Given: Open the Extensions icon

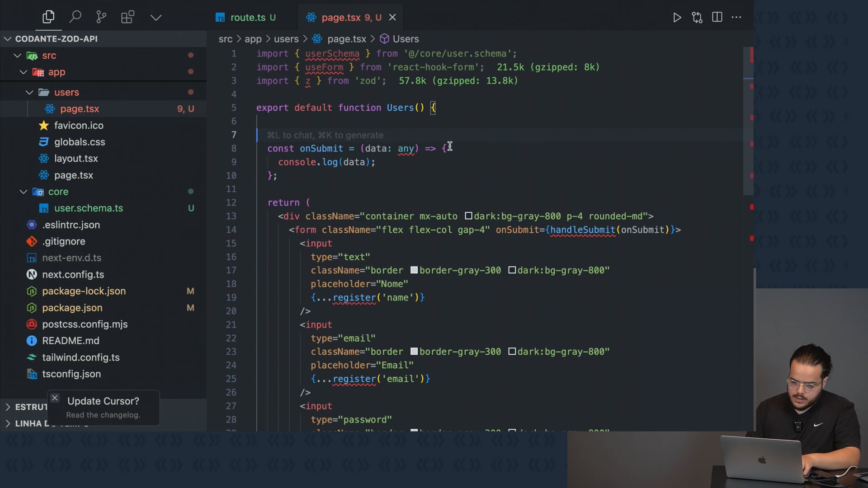Looking at the screenshot, I should (127, 17).
